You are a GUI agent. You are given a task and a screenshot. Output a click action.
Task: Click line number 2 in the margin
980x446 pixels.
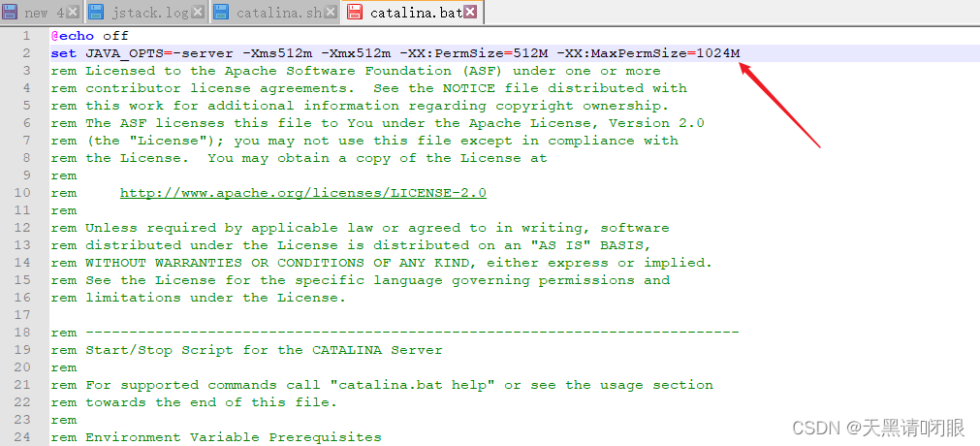(27, 53)
